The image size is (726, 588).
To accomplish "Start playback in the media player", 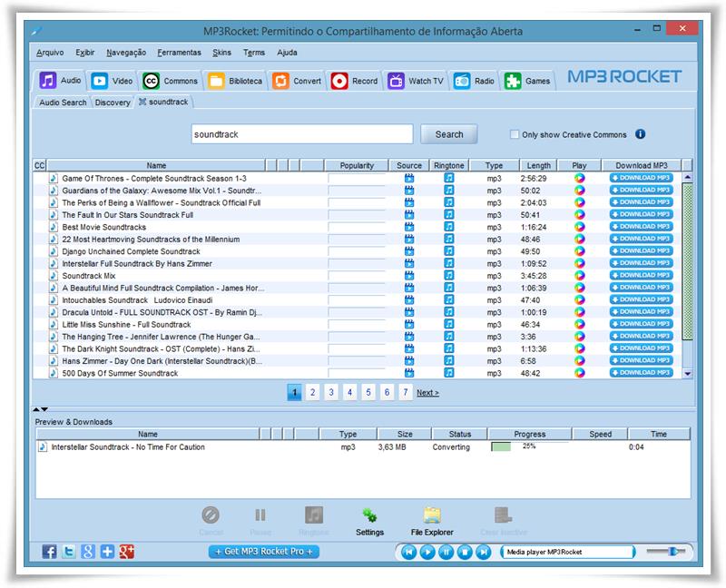I will [427, 552].
